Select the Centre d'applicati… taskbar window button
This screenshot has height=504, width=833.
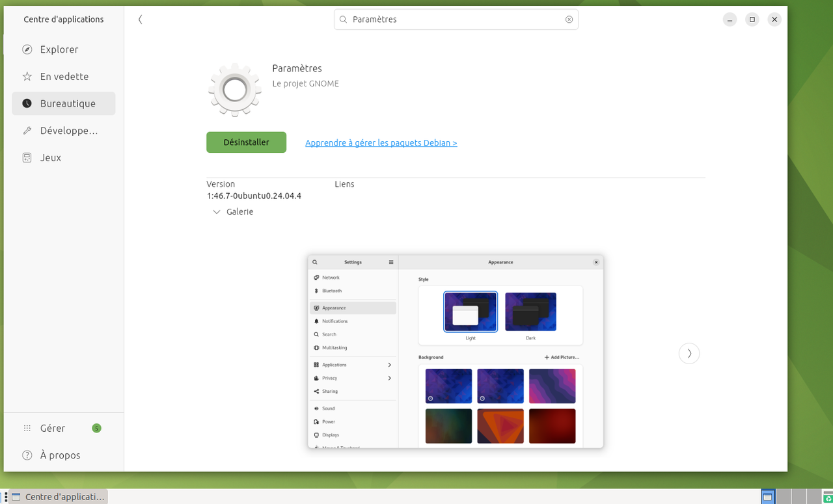(57, 497)
